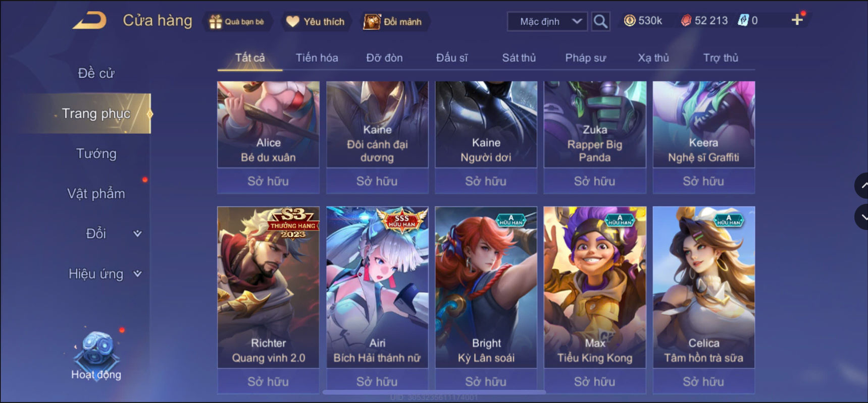
Task: Open the Mặc định sort dropdown
Action: point(547,21)
